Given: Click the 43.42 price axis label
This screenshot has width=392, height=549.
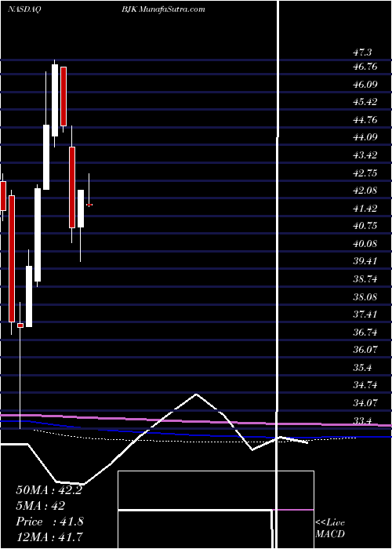Looking at the screenshot, I should coord(365,155).
